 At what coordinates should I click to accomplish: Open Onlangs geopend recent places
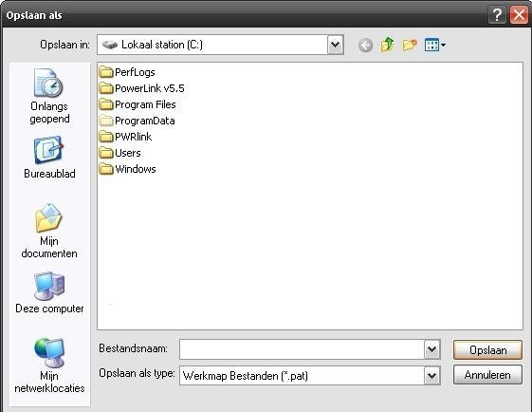coord(49,97)
